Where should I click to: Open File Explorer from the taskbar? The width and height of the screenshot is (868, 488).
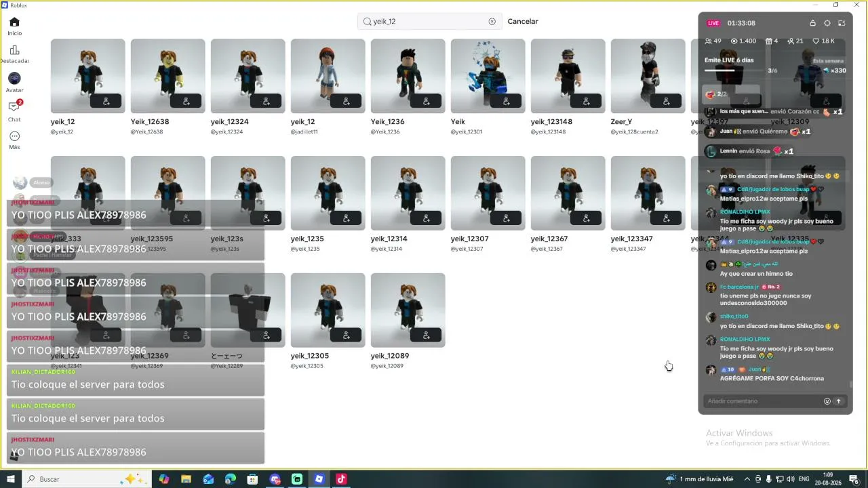click(x=186, y=479)
